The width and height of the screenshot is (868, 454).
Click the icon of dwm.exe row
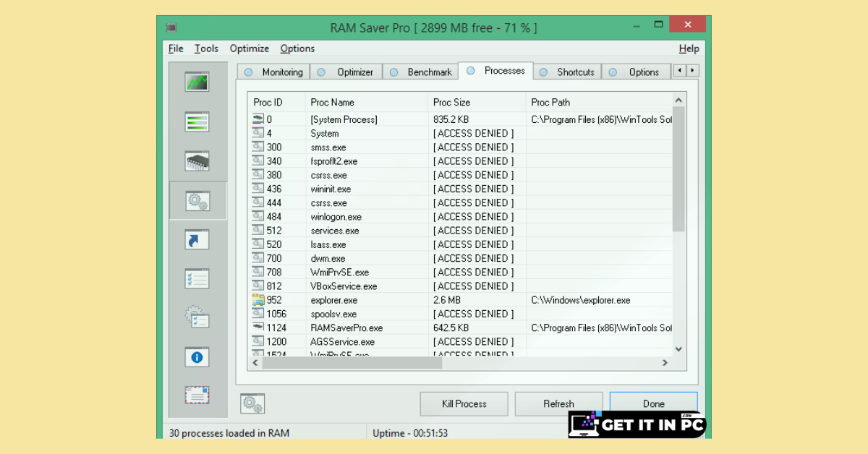(258, 258)
